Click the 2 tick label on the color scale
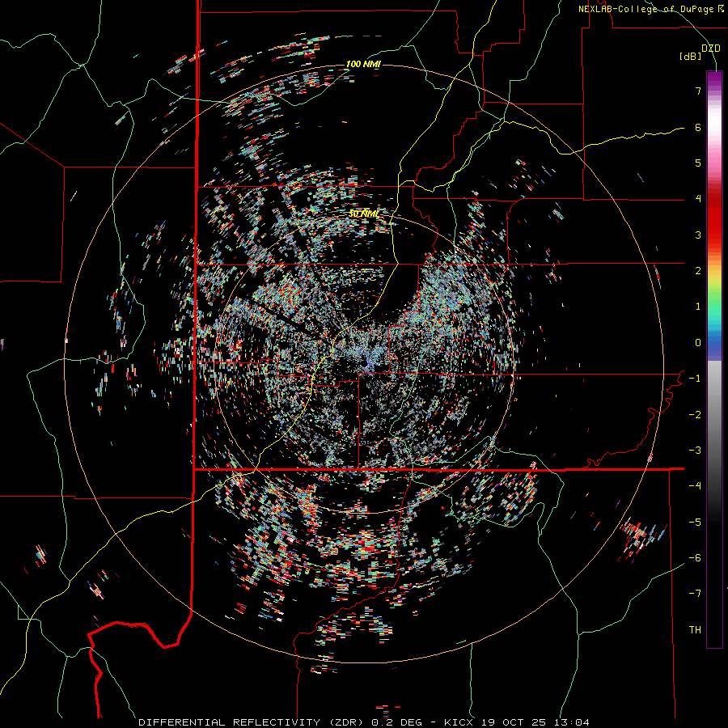 698,271
